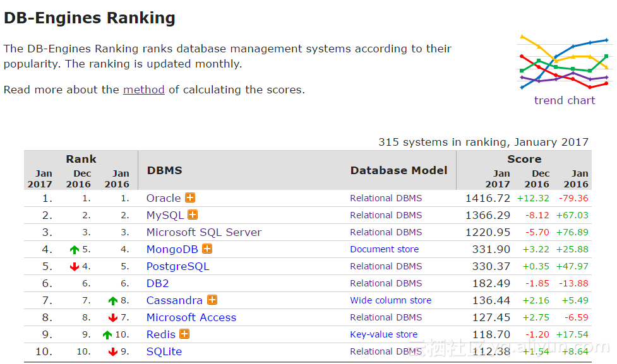
Task: Expand details plus icon next to Oracle
Action: [190, 197]
